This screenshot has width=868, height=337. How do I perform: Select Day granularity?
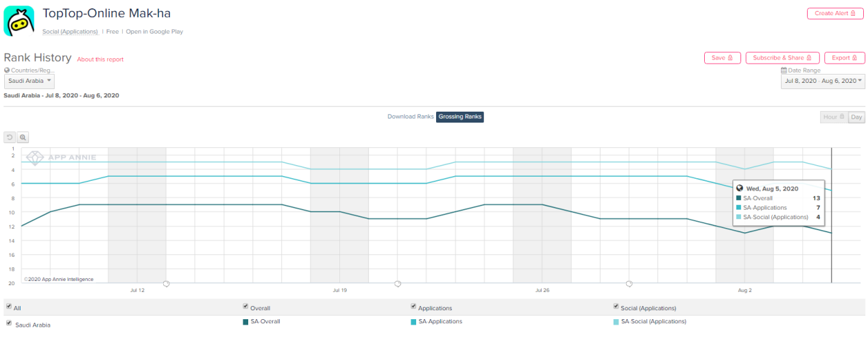click(x=856, y=117)
